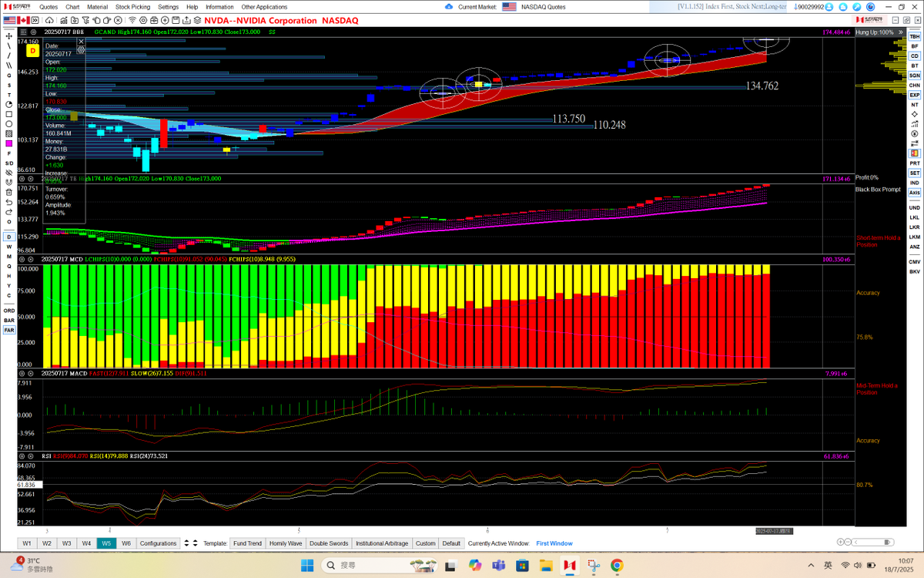This screenshot has height=578, width=924.
Task: Toggle the BAR chart mode
Action: (9, 320)
